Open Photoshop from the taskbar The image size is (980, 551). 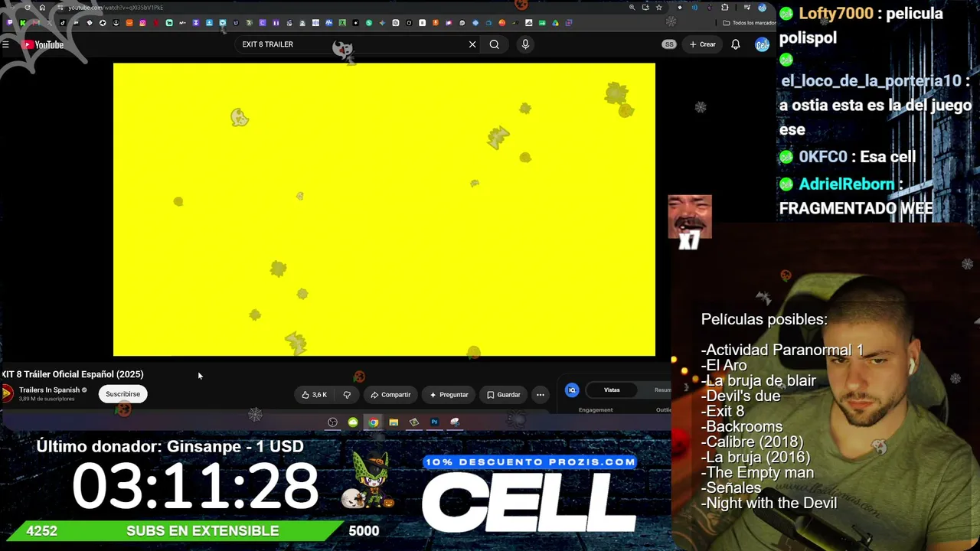pyautogui.click(x=434, y=422)
